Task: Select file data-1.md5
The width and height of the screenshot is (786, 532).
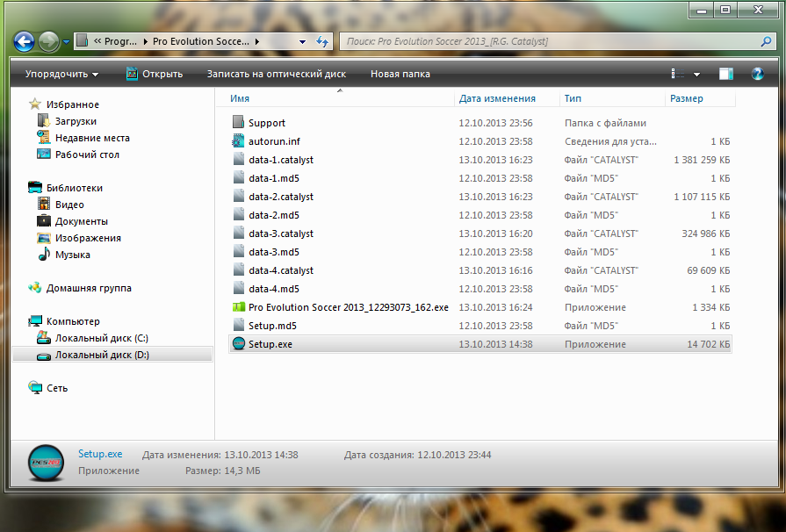Action: click(274, 178)
